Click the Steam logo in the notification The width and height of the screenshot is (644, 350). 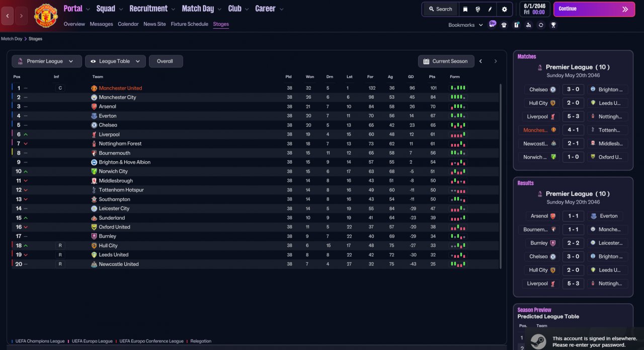[x=538, y=341]
